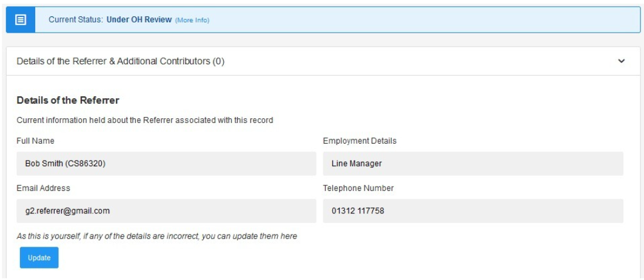Click the blue Update button
644x280 pixels.
tap(39, 258)
